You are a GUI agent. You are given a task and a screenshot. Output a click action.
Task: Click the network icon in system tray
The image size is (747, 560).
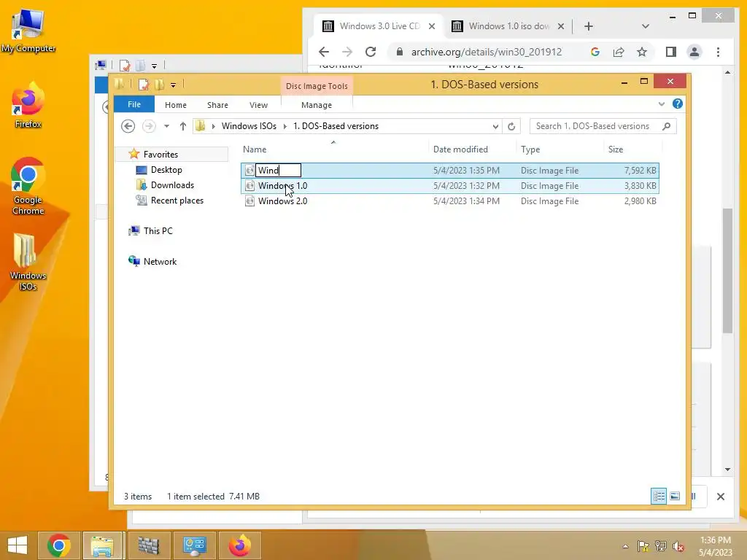661,546
